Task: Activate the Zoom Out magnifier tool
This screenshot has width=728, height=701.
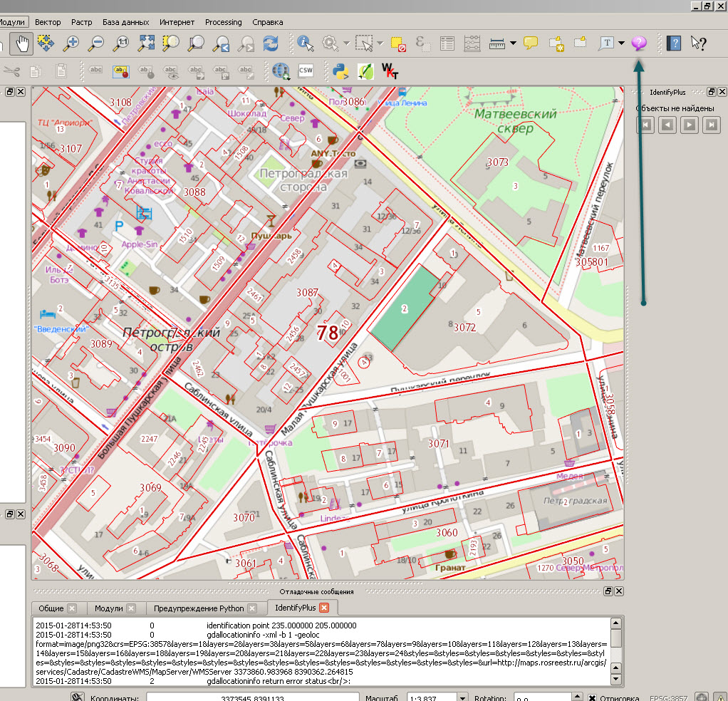Action: pyautogui.click(x=95, y=43)
